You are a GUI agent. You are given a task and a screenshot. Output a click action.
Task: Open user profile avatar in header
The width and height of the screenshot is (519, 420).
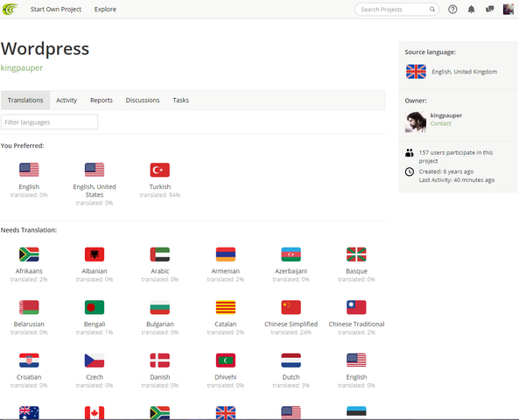coord(508,10)
